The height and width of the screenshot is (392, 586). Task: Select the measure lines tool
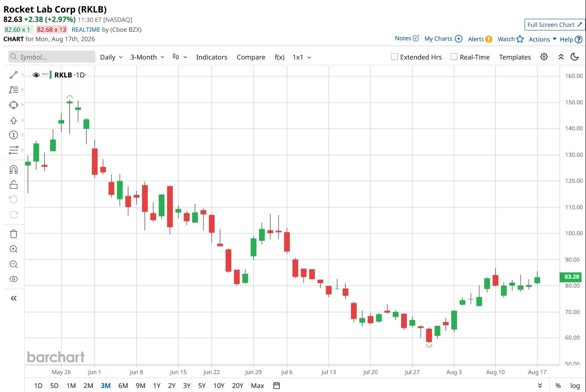13,150
